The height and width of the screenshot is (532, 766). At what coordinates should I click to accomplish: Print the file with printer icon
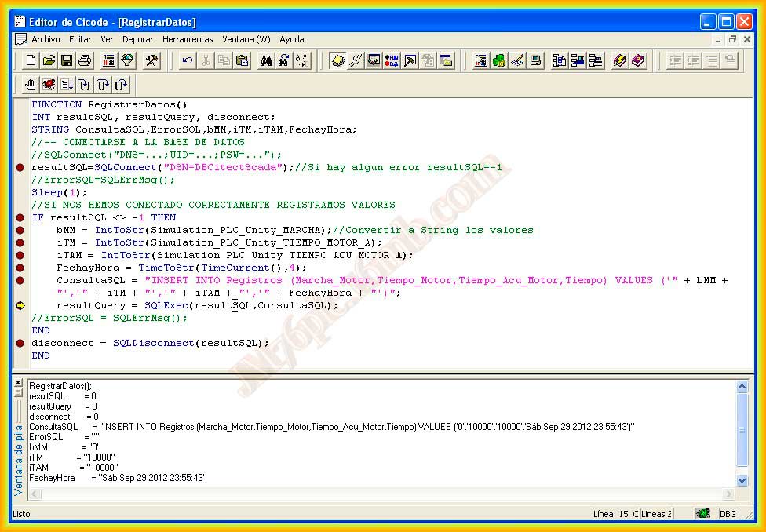click(85, 60)
